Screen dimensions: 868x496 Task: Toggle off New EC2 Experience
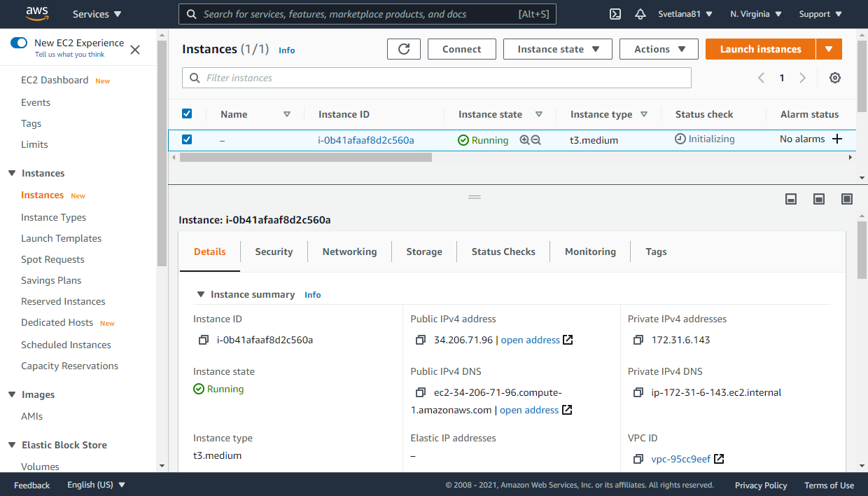[x=18, y=43]
